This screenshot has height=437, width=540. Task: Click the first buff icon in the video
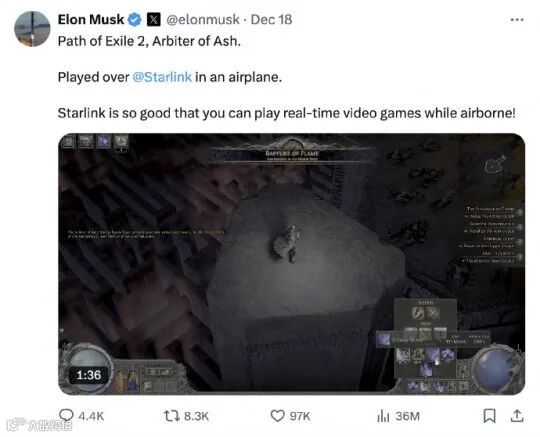pyautogui.click(x=68, y=142)
